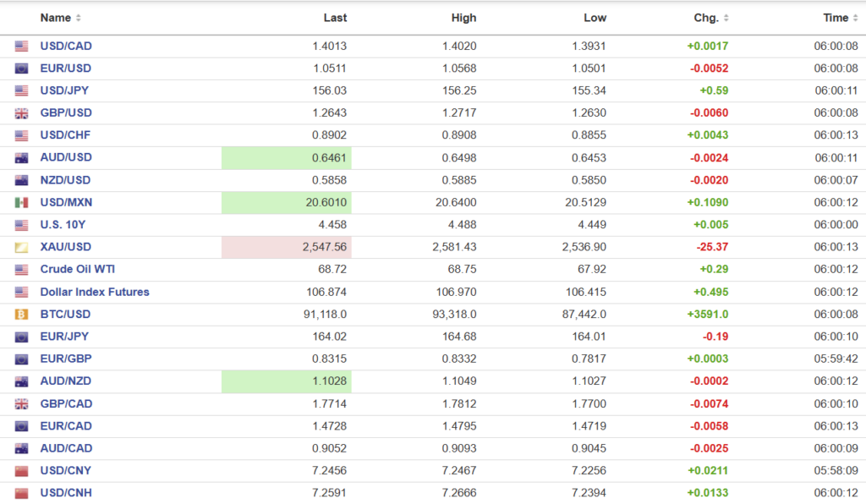Click the green highlighted 20.6010 price cell
Viewport: 866px width, 504px height.
(287, 203)
